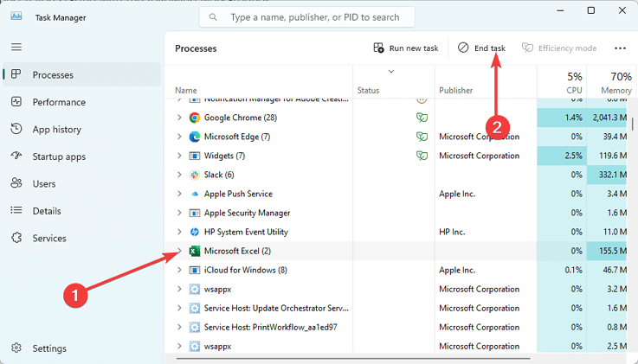This screenshot has width=638, height=364.
Task: Go to App history section
Action: 56,130
